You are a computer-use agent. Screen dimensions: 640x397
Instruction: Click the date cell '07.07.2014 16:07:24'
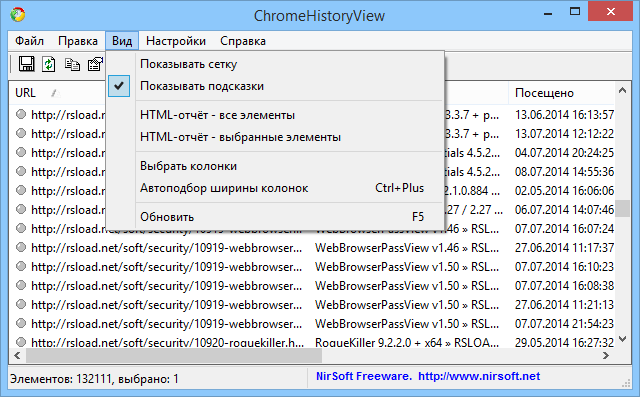[x=564, y=229]
